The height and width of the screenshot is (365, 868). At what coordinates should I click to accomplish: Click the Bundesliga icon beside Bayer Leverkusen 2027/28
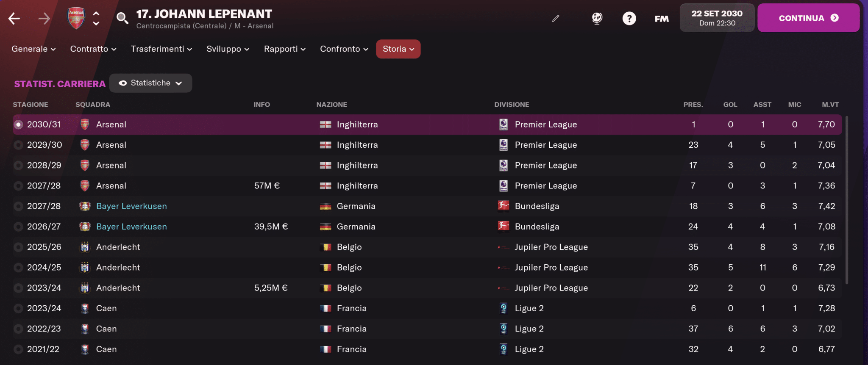504,206
